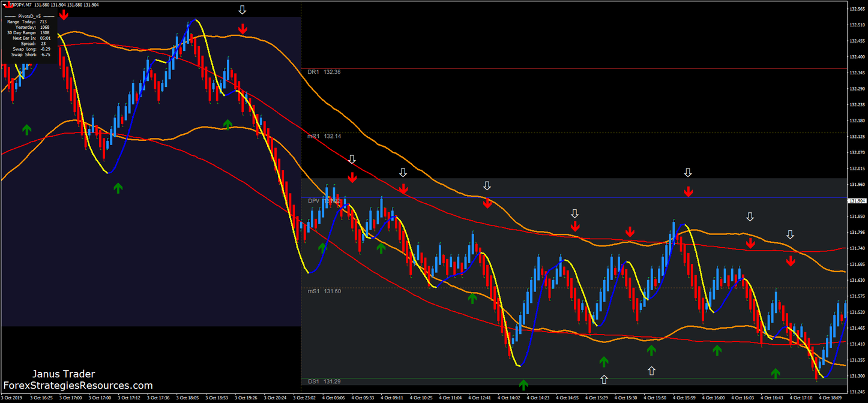Toggle the PivotsD_v5 indicator panel collapse
Viewport: 868px width, 403px height.
(28, 15)
